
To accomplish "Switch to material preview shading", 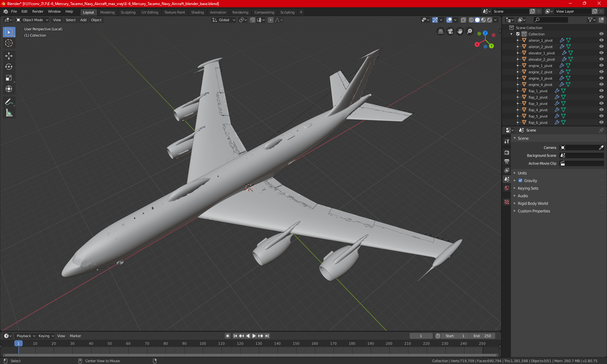I will click(x=483, y=20).
